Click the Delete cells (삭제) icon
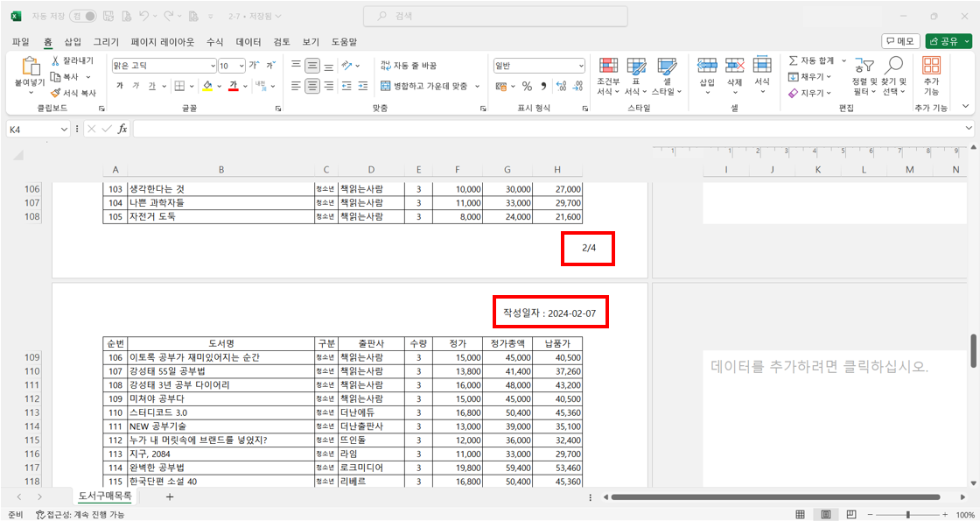The height and width of the screenshot is (521, 980). 734,65
